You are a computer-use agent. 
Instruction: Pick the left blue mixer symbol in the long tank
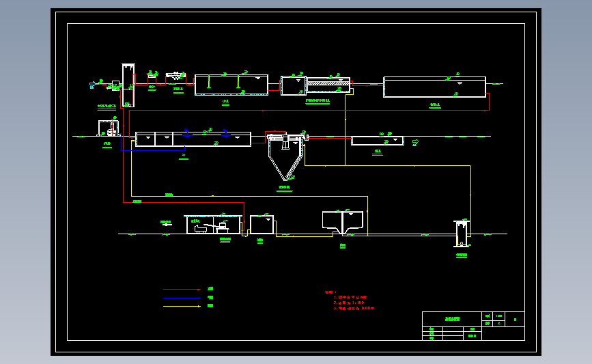tap(187, 133)
